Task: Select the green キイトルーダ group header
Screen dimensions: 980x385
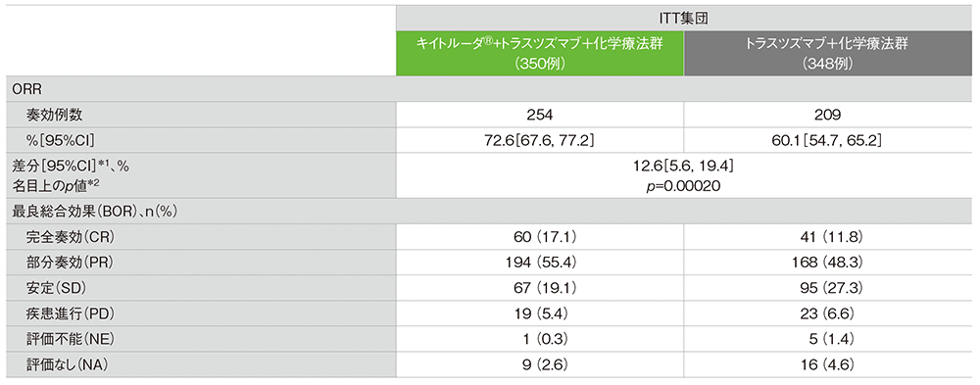Action: tap(540, 53)
